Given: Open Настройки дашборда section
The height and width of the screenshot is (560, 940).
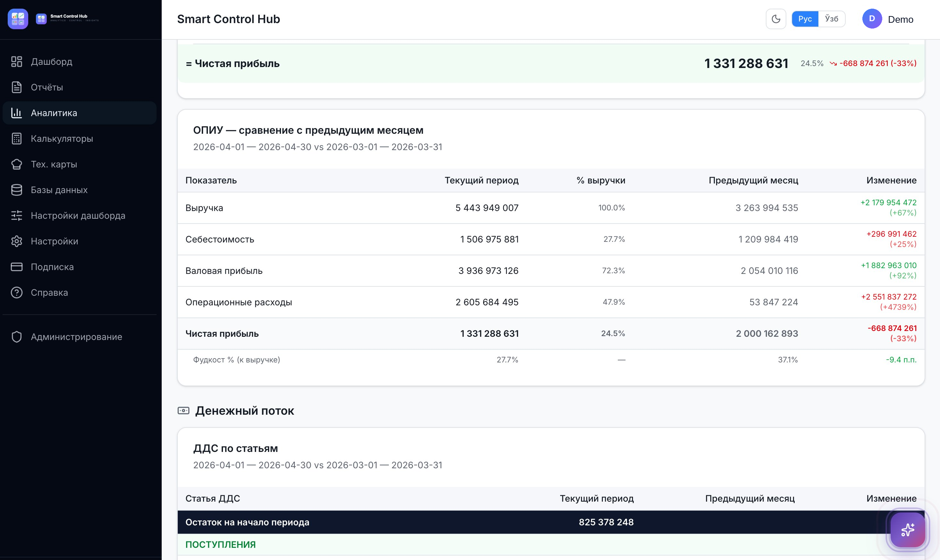Looking at the screenshot, I should click(80, 216).
